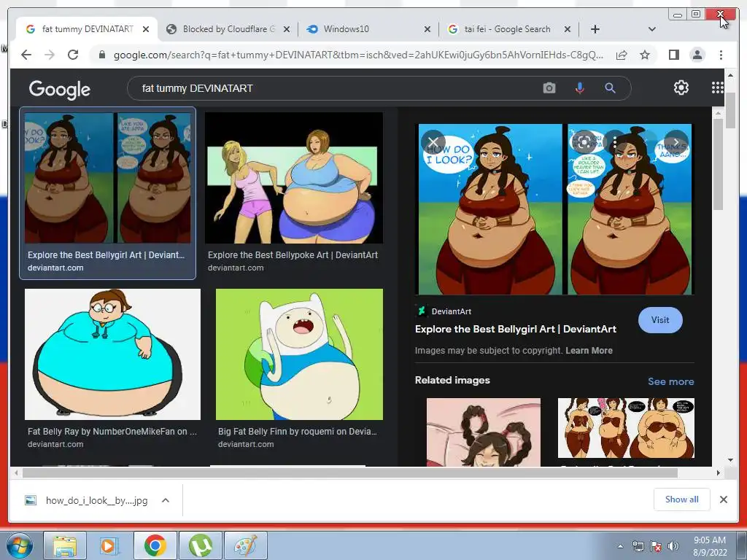Expand the tab search dropdown arrow
Image resolution: width=747 pixels, height=560 pixels.
(x=651, y=29)
